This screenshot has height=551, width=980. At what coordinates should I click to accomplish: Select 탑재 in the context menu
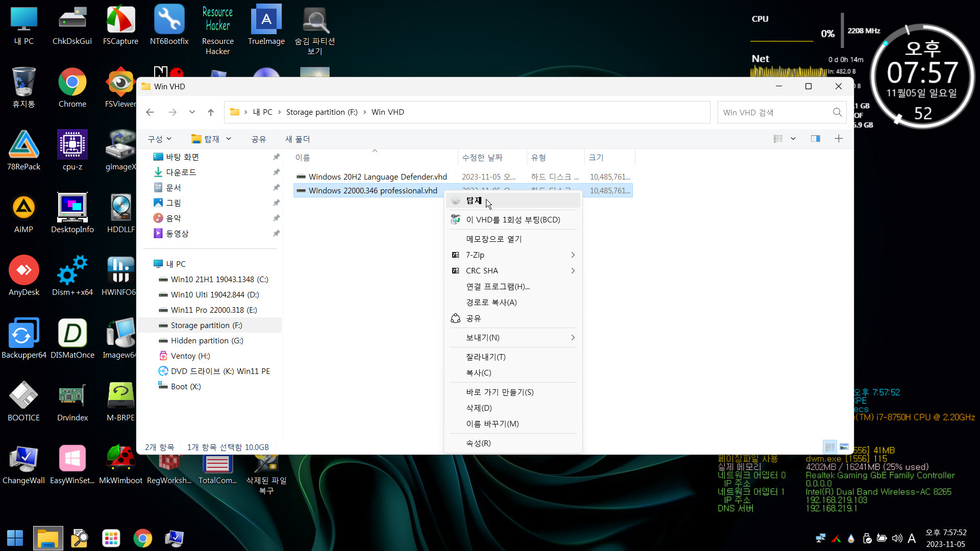[513, 201]
